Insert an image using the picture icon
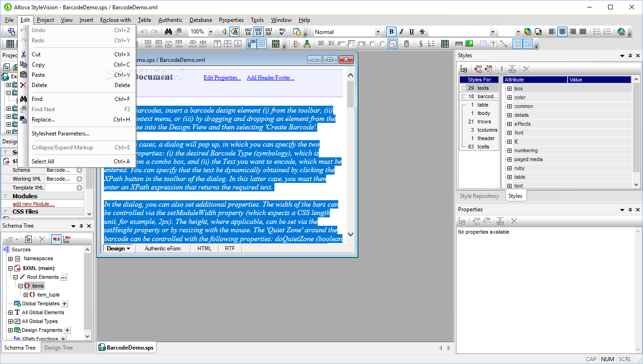The width and height of the screenshot is (643, 364). 469,44
